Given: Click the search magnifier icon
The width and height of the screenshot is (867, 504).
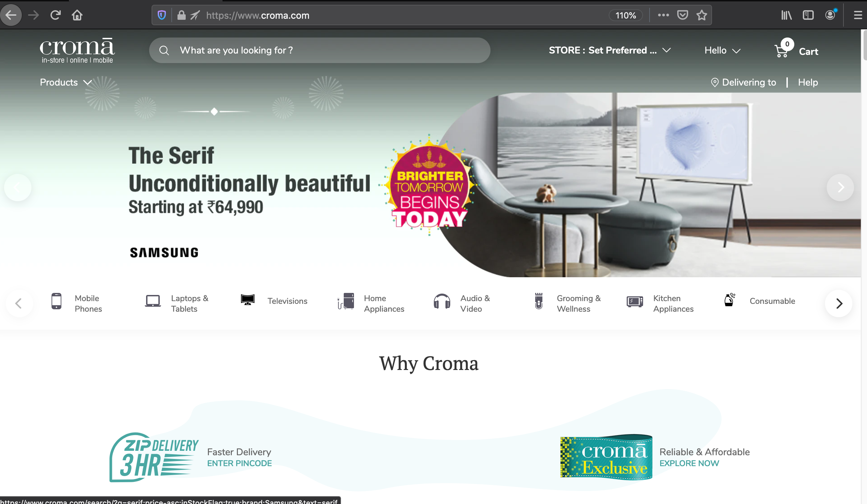Looking at the screenshot, I should 164,50.
